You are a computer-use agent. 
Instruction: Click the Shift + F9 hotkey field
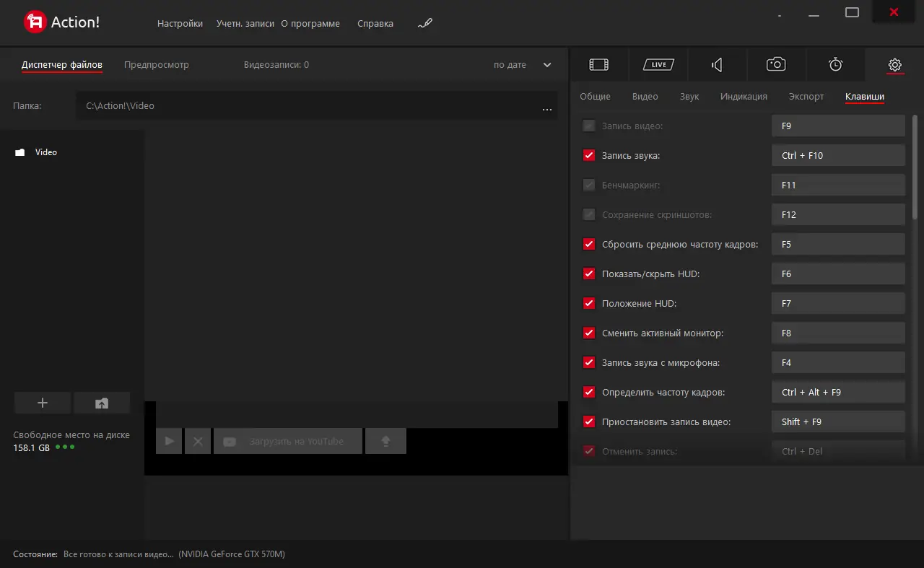click(x=838, y=421)
